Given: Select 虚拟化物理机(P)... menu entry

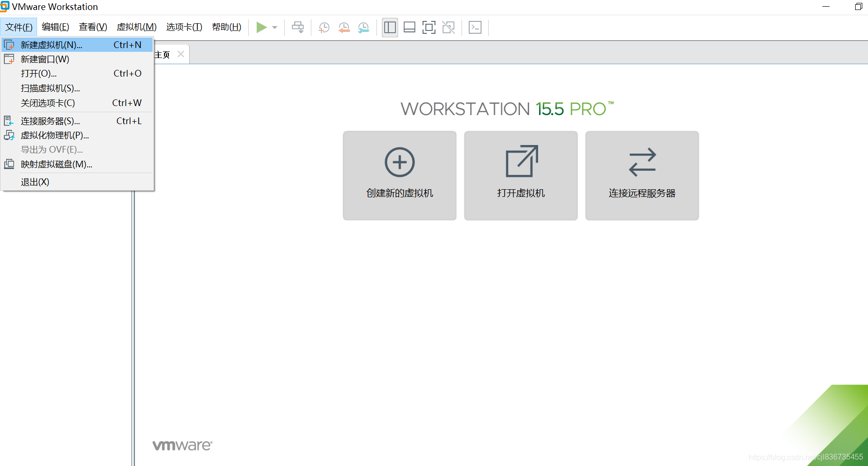Looking at the screenshot, I should 77,135.
